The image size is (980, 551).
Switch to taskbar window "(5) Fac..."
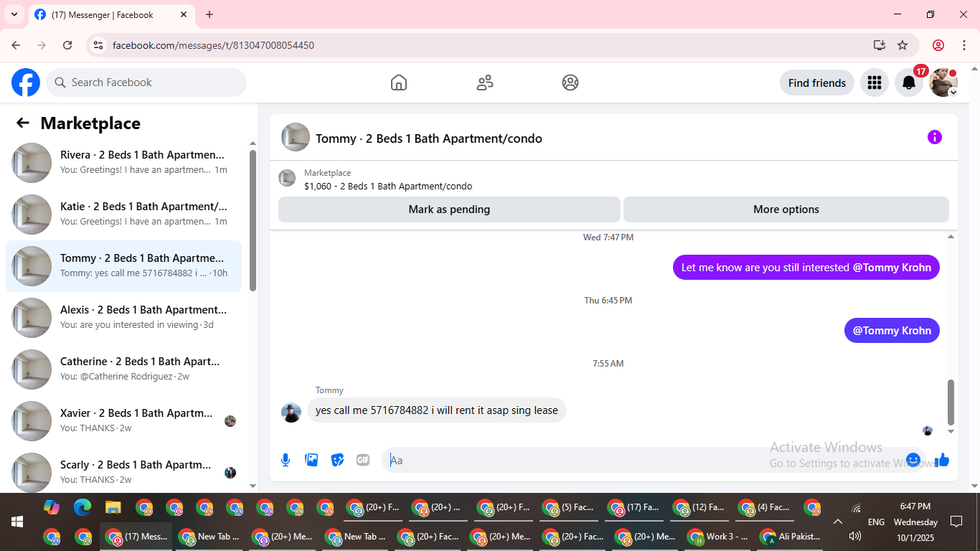(x=569, y=507)
